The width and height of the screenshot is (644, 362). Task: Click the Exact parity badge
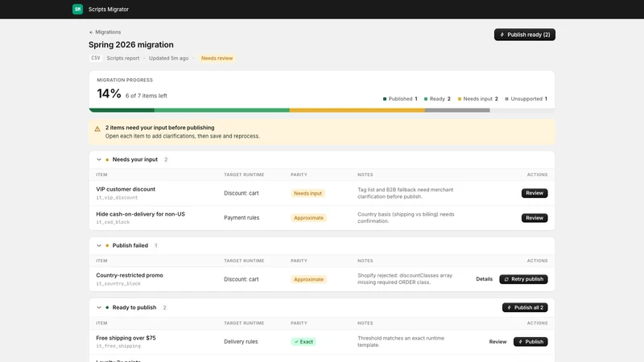tap(303, 341)
